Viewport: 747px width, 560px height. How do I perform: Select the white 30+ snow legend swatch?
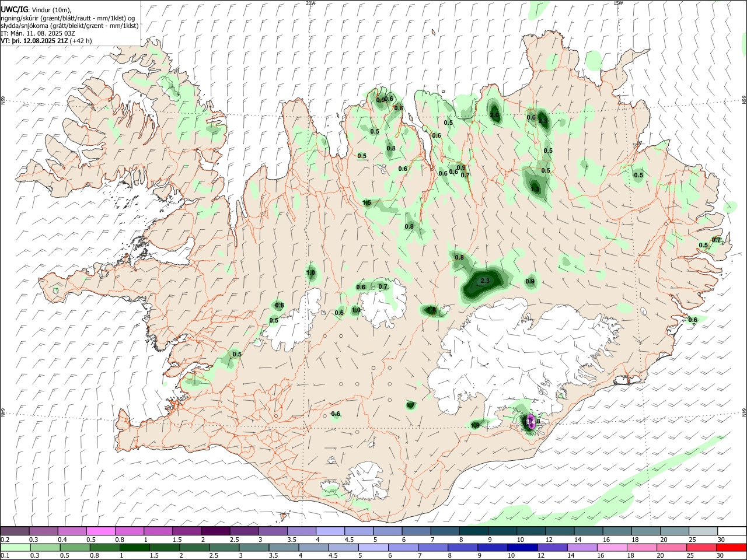click(732, 531)
